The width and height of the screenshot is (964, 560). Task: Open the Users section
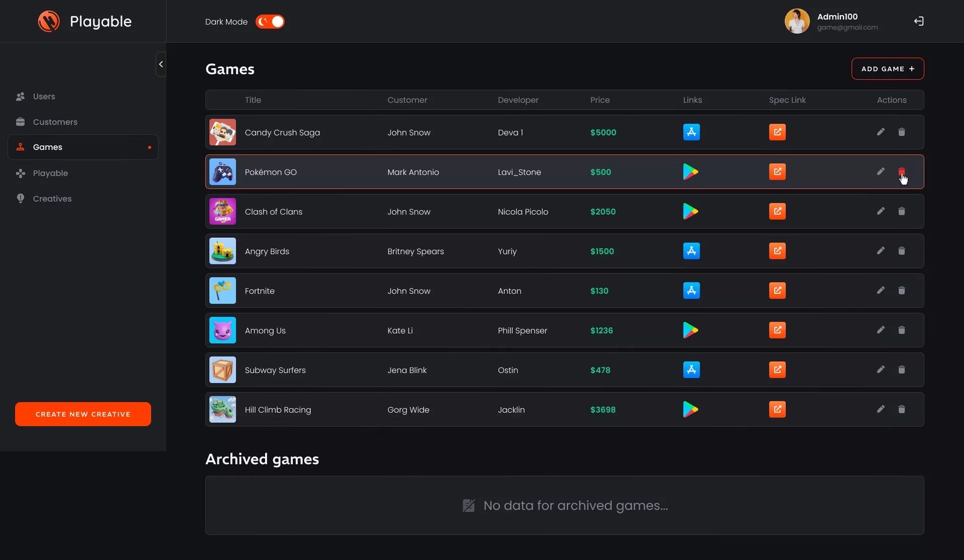[x=44, y=96]
